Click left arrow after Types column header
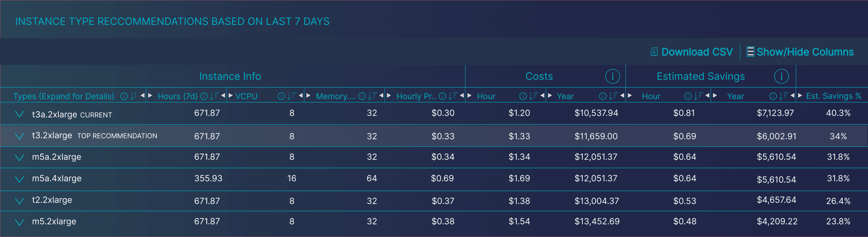 tap(142, 95)
